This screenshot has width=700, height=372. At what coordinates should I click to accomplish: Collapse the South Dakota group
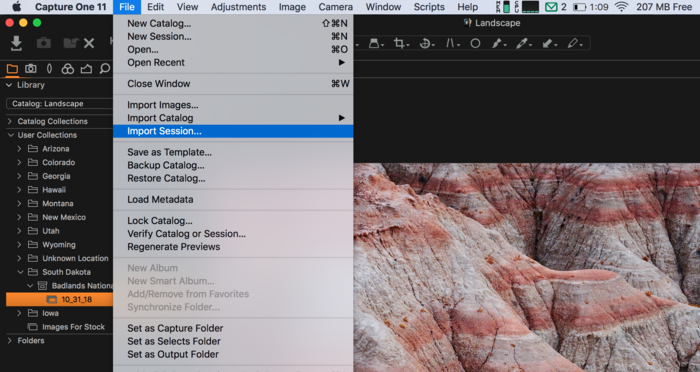(21, 272)
